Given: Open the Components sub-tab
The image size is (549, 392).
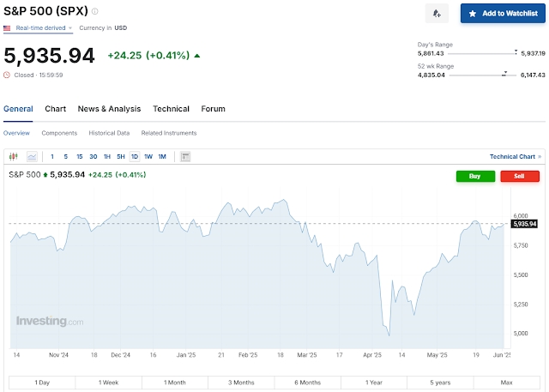Looking at the screenshot, I should 59,133.
